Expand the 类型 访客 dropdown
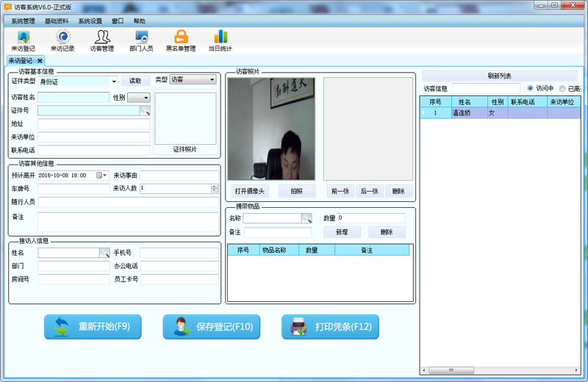Image resolution: width=588 pixels, height=382 pixels. click(212, 79)
